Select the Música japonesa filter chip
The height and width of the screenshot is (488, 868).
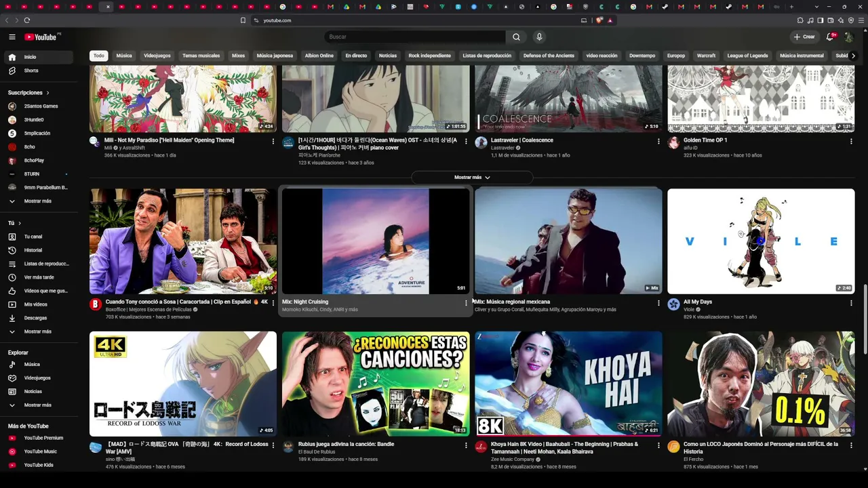pyautogui.click(x=275, y=56)
